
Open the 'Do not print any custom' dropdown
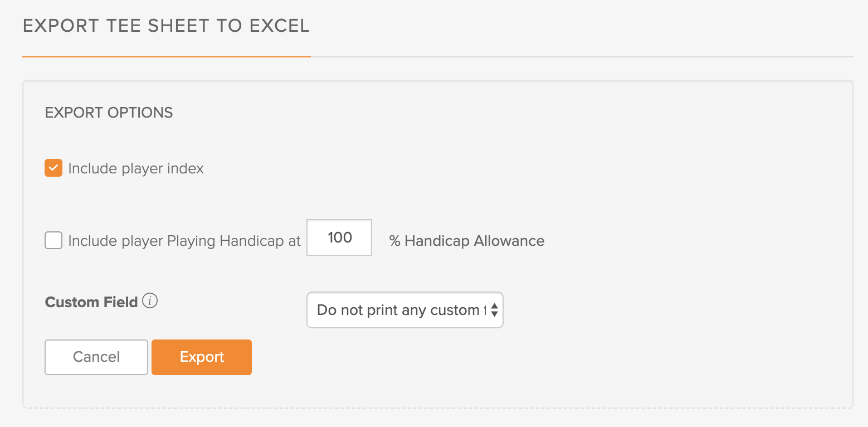405,310
